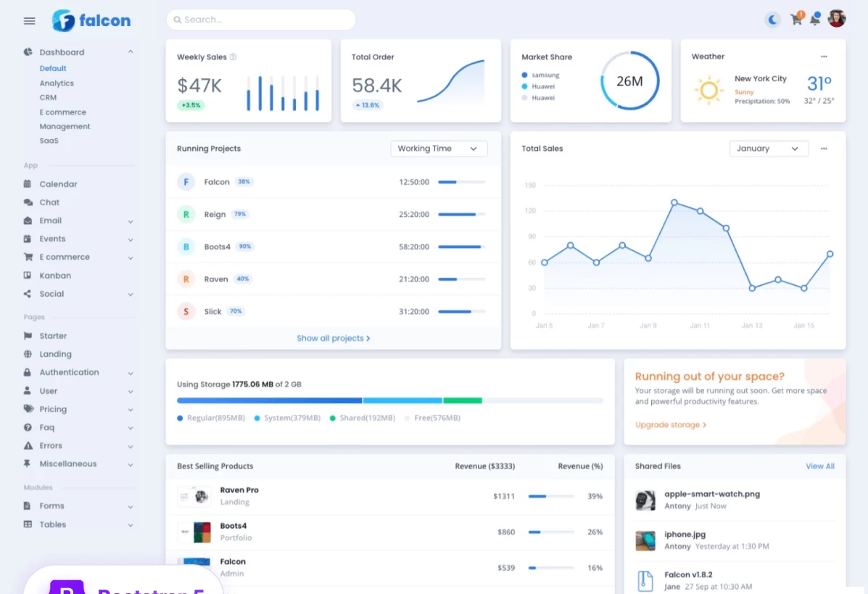Click the Errors warning triangle icon
The width and height of the screenshot is (868, 594).
pos(28,445)
